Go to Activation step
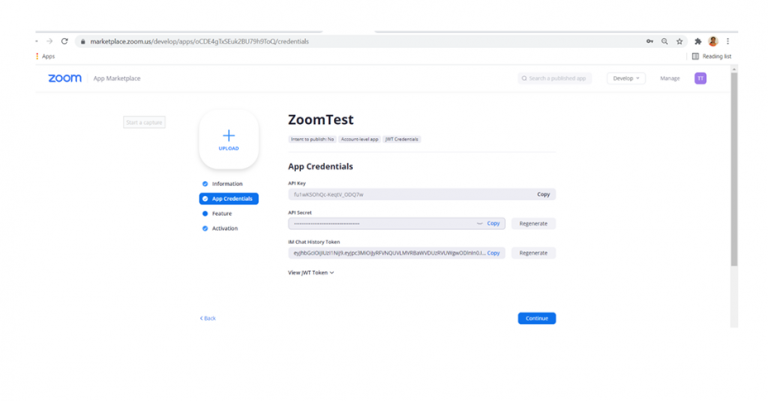 tap(220, 228)
